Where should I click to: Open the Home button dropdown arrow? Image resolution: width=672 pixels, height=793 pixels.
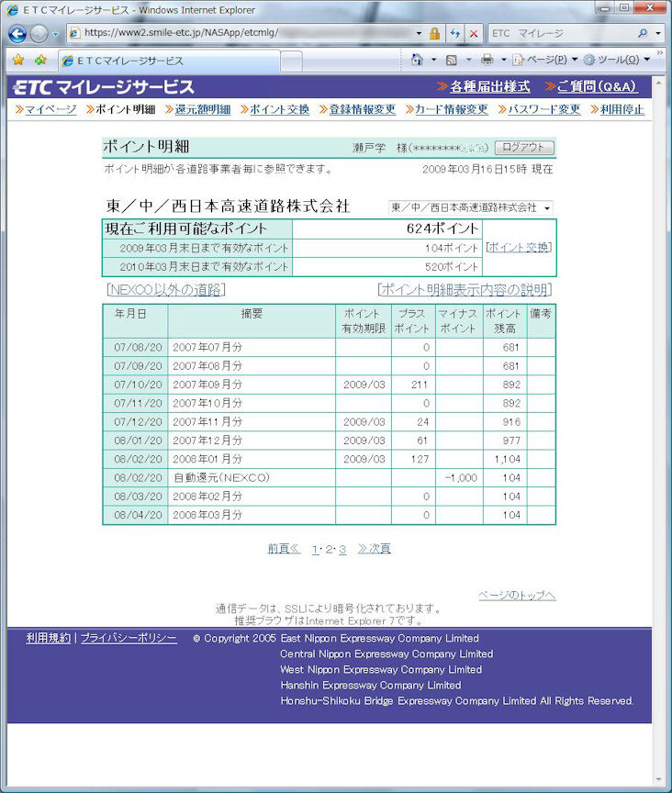pos(433,60)
